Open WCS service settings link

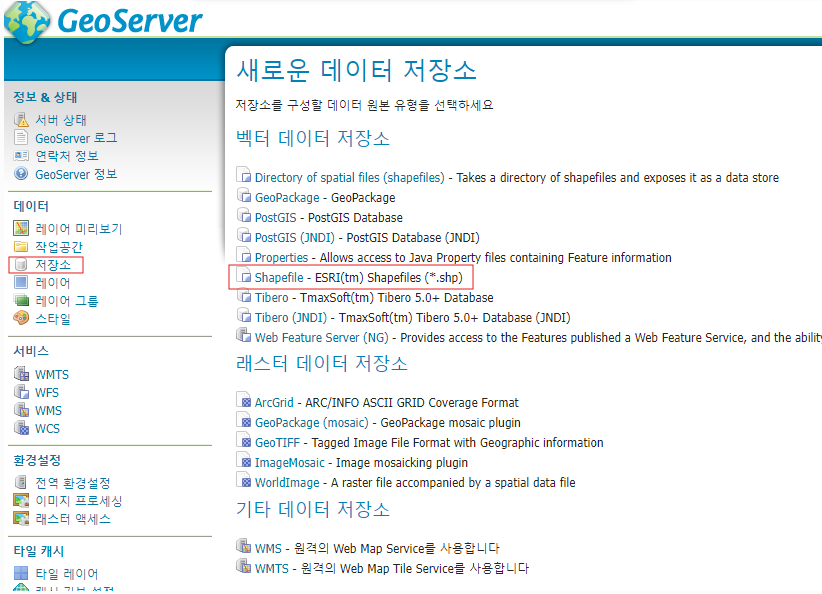coord(47,428)
